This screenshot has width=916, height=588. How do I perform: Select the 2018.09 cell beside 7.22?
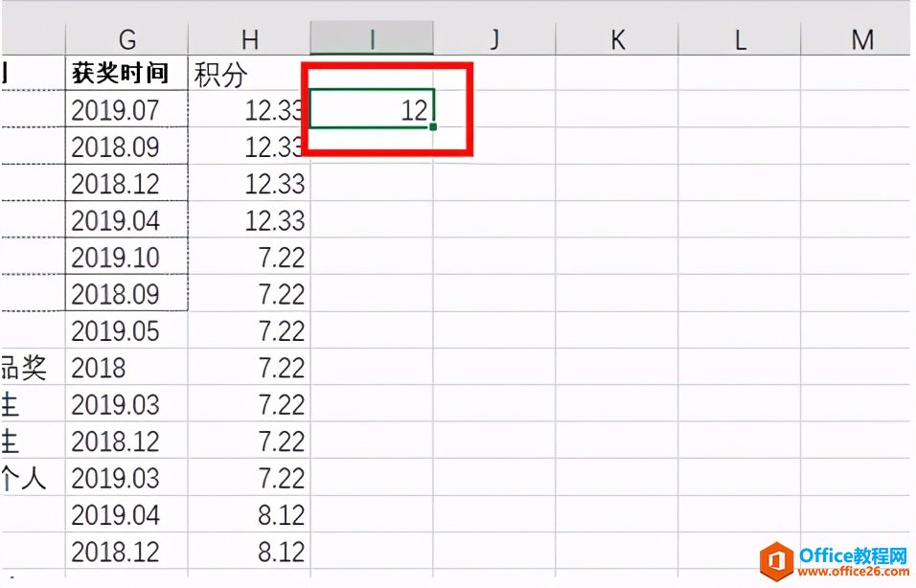(126, 293)
